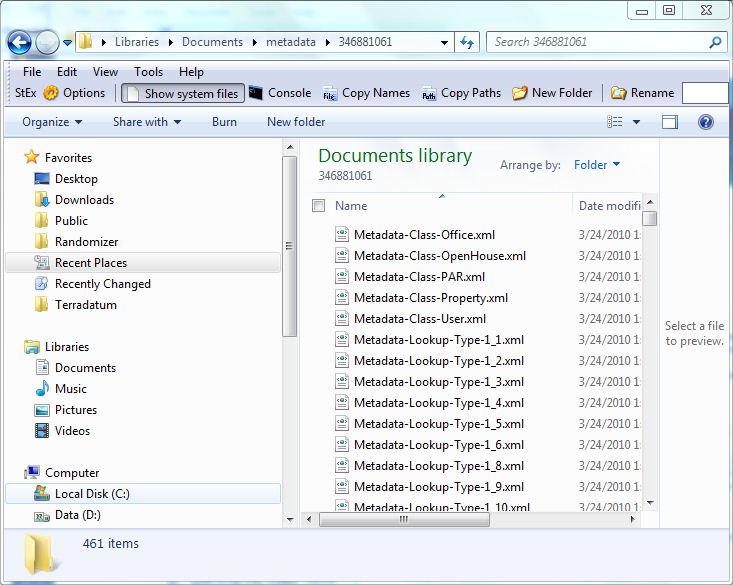Open Arrange by Folder dropdown

(597, 165)
